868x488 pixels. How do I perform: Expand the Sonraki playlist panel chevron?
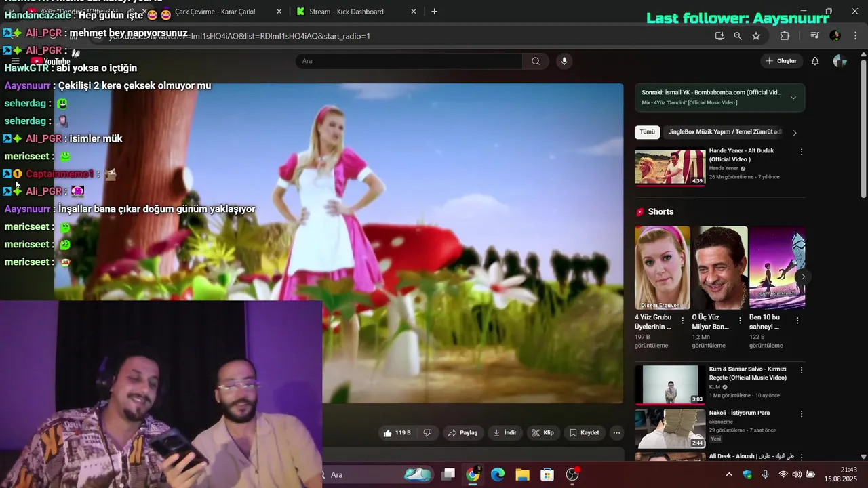(793, 98)
